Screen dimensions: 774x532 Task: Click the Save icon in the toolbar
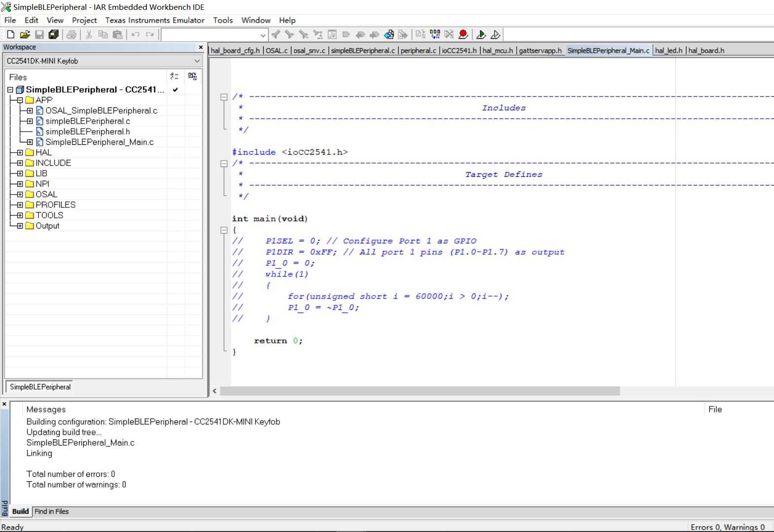click(x=39, y=34)
